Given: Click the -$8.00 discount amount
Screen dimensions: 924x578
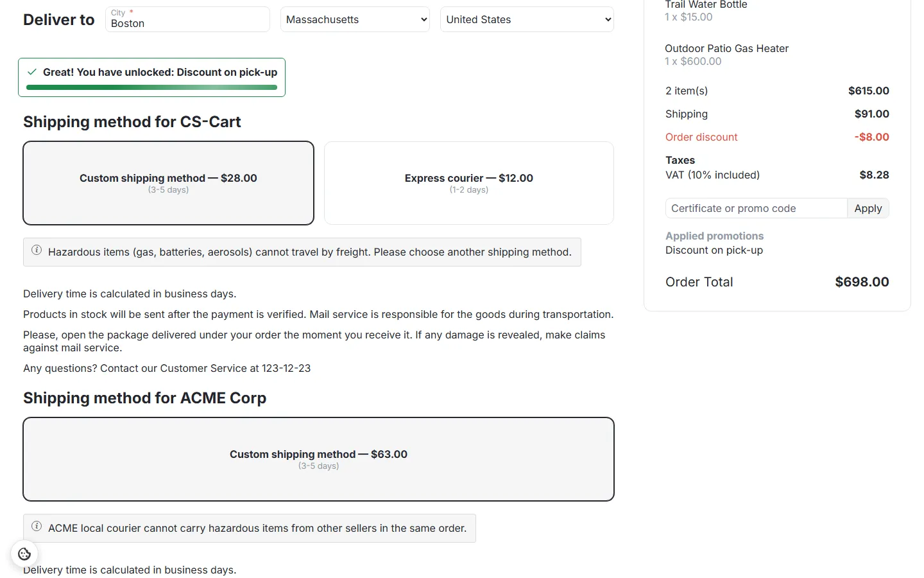Looking at the screenshot, I should click(x=872, y=137).
